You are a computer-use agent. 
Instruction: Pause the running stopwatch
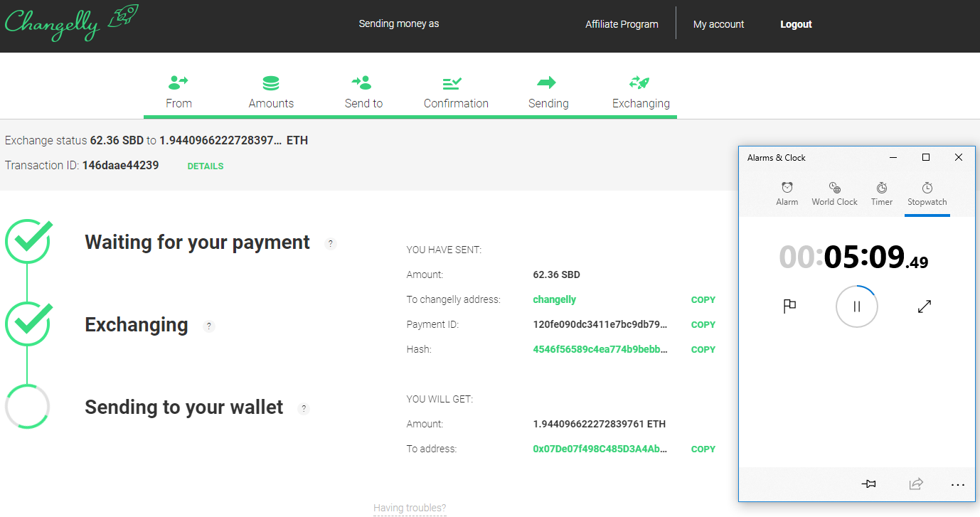(857, 307)
